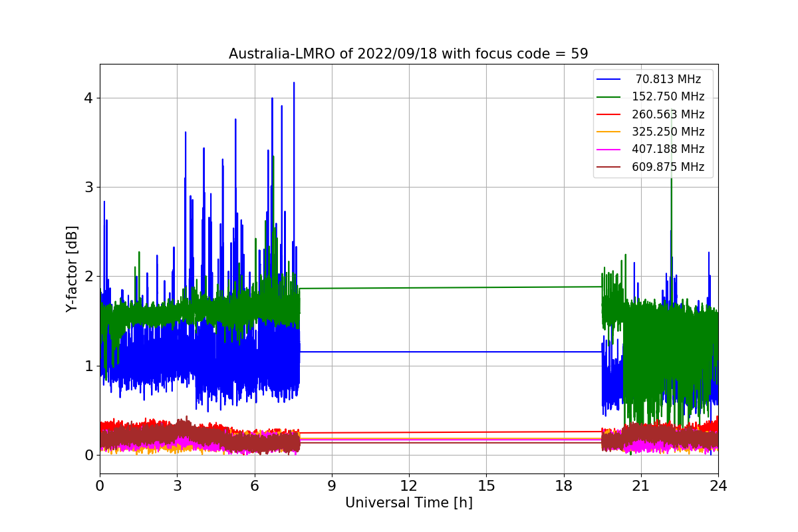The image size is (798, 532).
Task: Click the flat green line spanning the data gap
Action: click(451, 287)
